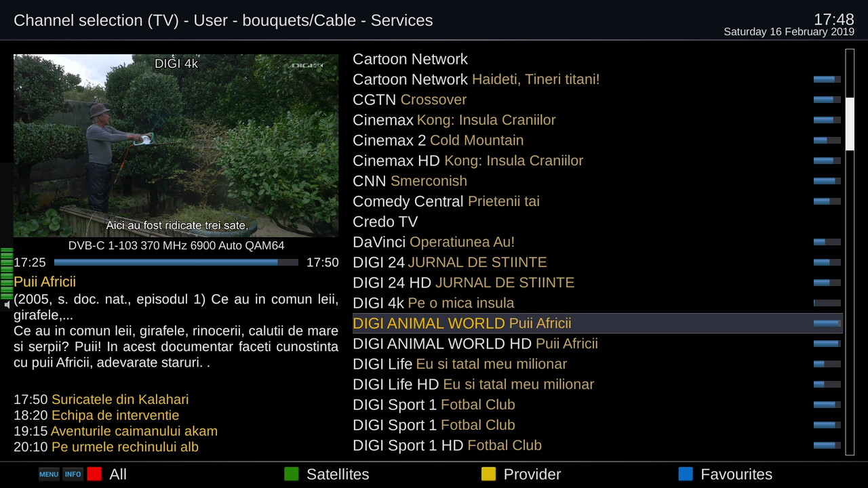Click the Puii Africii event progress bar
Screen dimensions: 868x488
176,262
